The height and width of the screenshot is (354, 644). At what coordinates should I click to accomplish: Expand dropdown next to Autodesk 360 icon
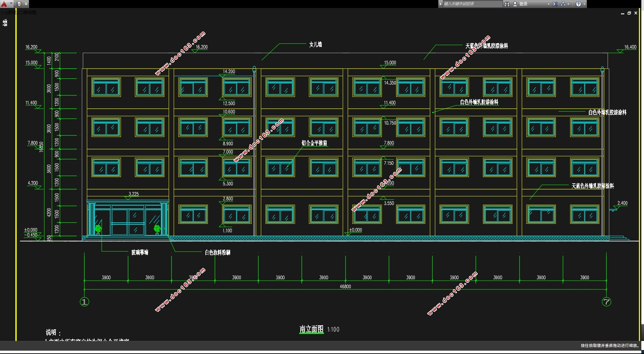coord(568,4)
